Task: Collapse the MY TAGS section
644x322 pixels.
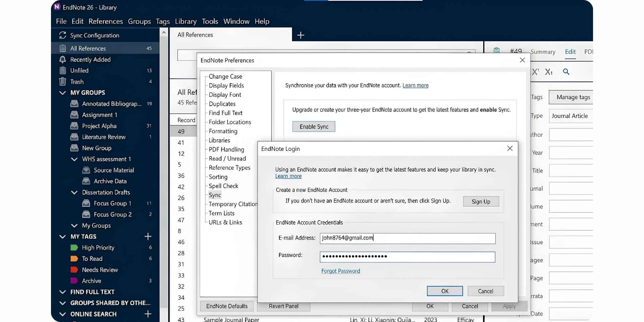Action: [62, 236]
